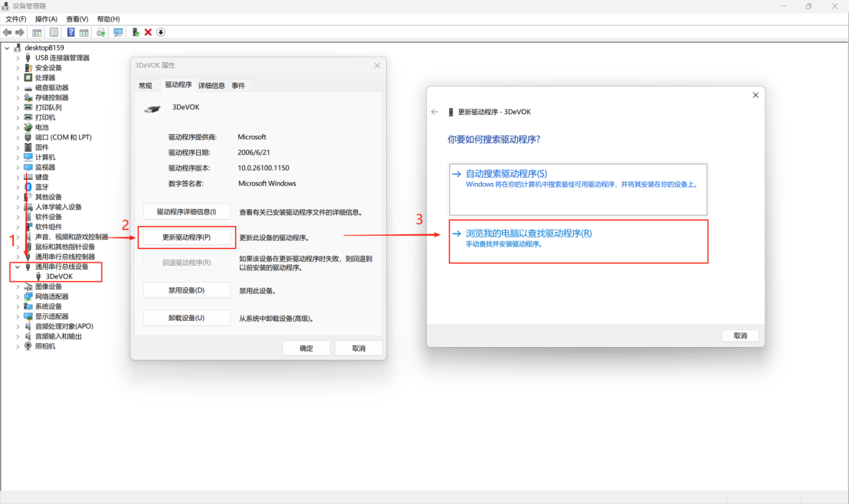849x504 pixels.
Task: Click the computer icon beside 计算机
Action: tap(28, 157)
